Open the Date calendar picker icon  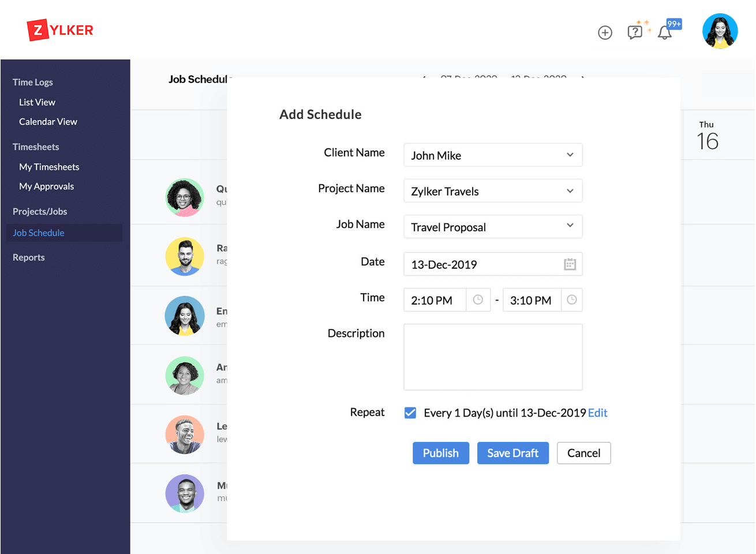tap(570, 264)
